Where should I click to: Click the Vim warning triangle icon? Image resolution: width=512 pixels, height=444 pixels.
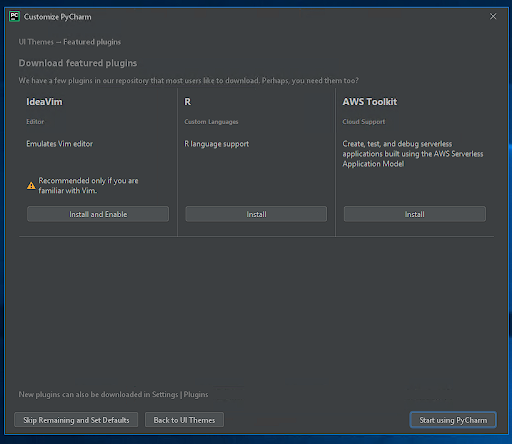31,186
